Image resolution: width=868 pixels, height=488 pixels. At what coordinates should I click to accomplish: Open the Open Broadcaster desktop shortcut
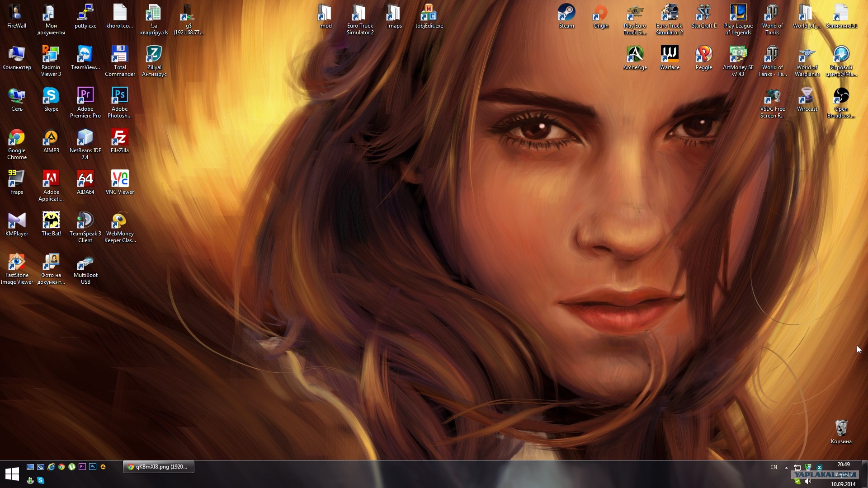tap(841, 103)
